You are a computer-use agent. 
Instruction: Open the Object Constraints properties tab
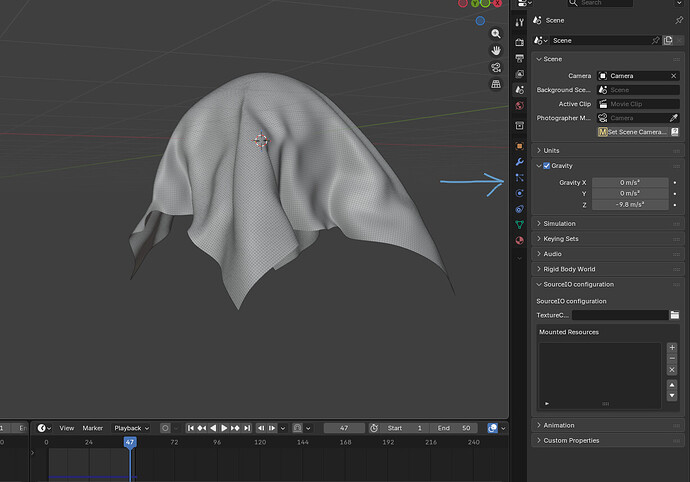520,209
